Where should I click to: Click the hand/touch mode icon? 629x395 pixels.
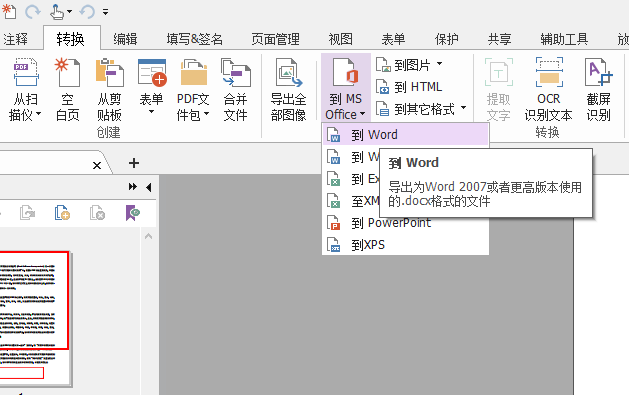57,12
